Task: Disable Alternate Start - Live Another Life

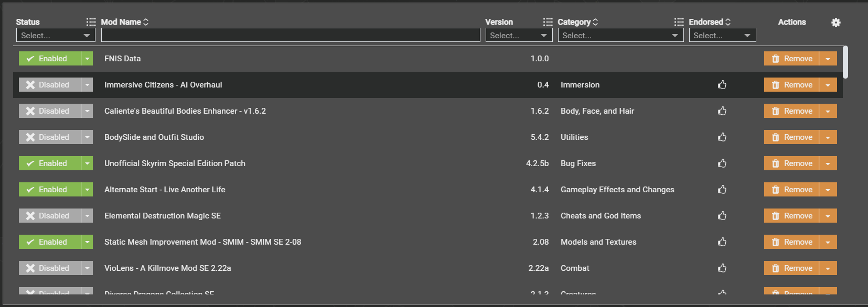Action: [50, 189]
